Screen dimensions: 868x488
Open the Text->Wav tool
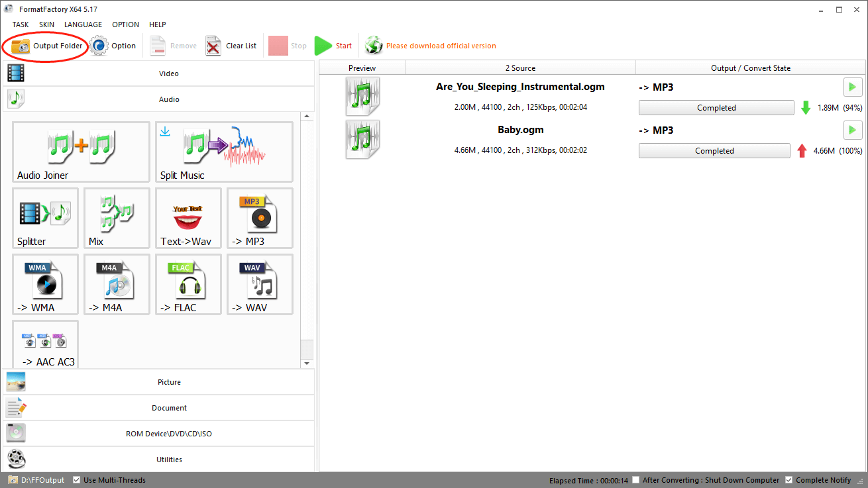pos(188,218)
